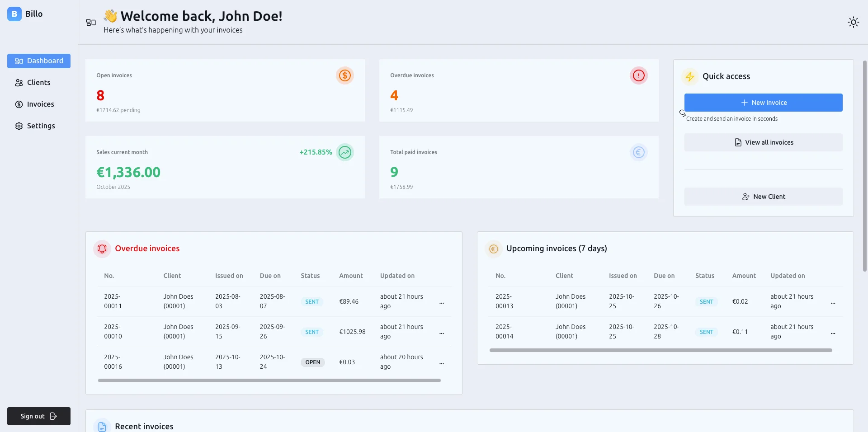Click the dollar icon on Open invoices card

tap(344, 75)
